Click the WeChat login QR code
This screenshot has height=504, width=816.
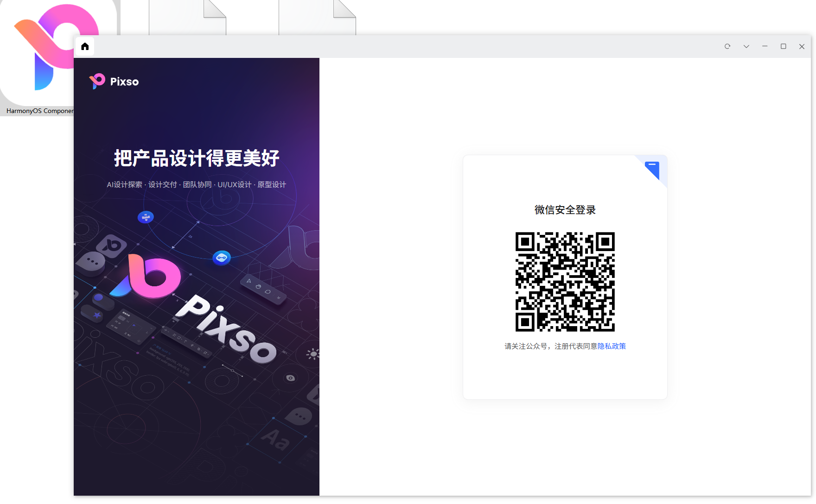pyautogui.click(x=565, y=282)
